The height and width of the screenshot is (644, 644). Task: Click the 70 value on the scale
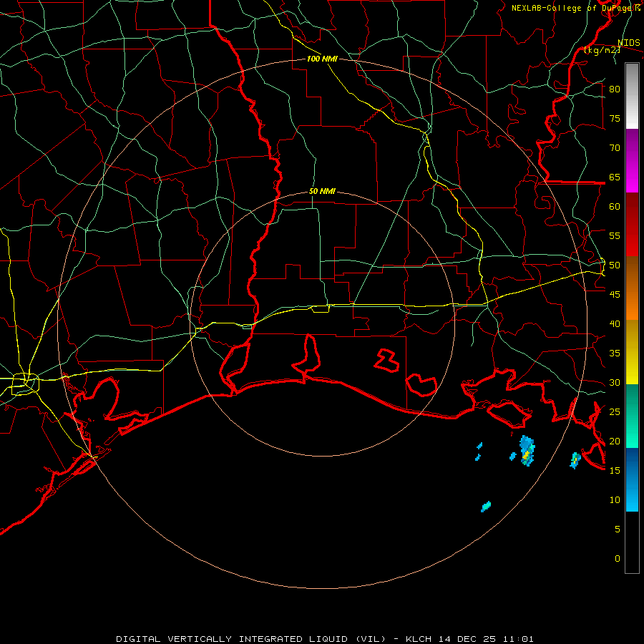615,148
